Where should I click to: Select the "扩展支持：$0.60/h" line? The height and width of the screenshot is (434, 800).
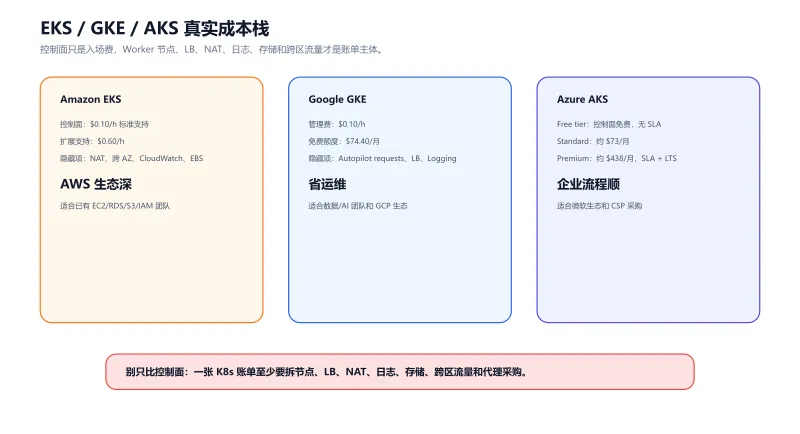[x=92, y=141]
